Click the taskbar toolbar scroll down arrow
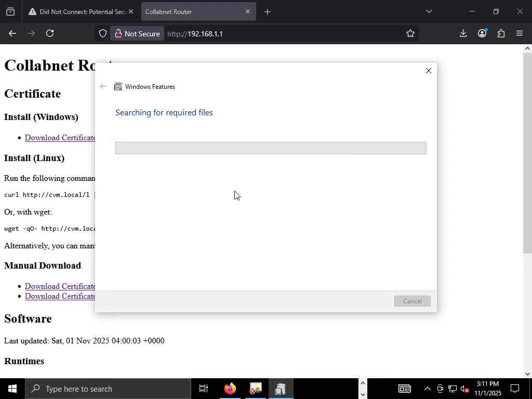 [x=363, y=395]
